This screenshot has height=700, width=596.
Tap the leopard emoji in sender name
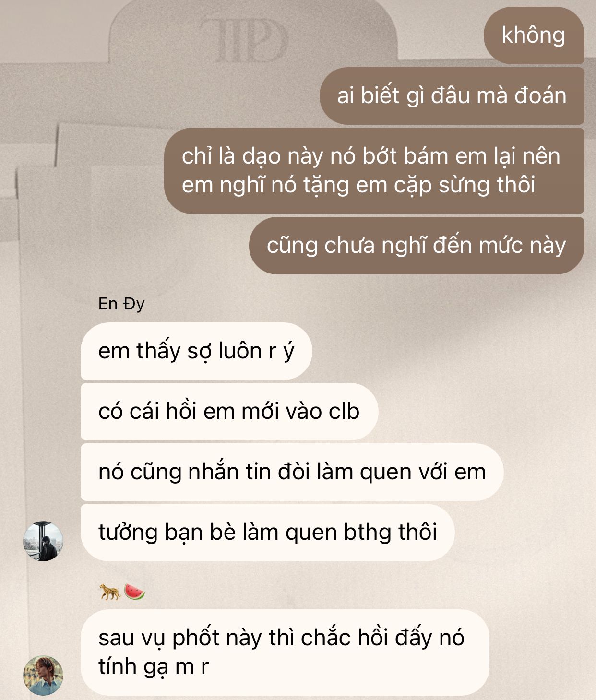[110, 592]
